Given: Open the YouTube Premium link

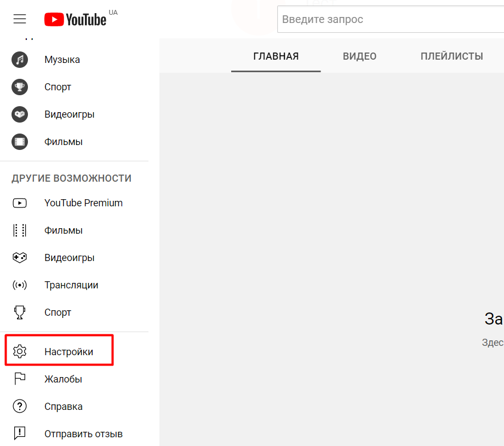Looking at the screenshot, I should (84, 203).
